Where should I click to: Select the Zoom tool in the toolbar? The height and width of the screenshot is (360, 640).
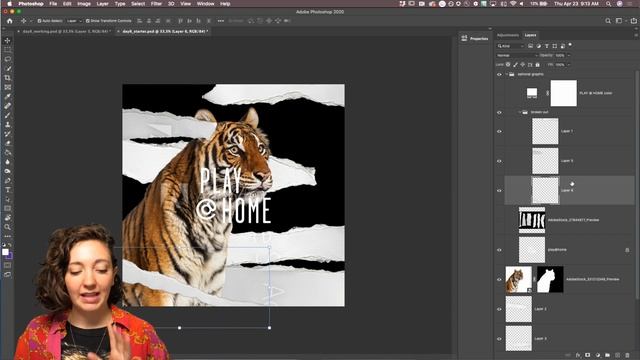(7, 227)
